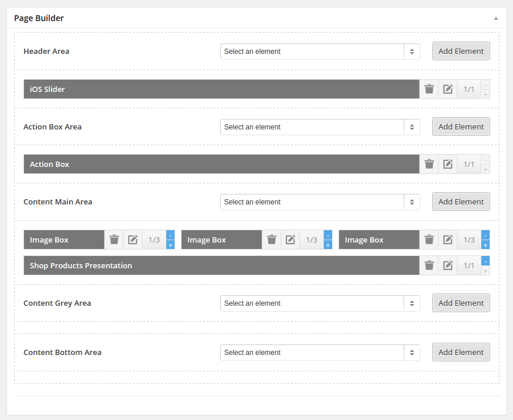Delete Shop Products Presentation element
The height and width of the screenshot is (420, 513).
(x=429, y=265)
